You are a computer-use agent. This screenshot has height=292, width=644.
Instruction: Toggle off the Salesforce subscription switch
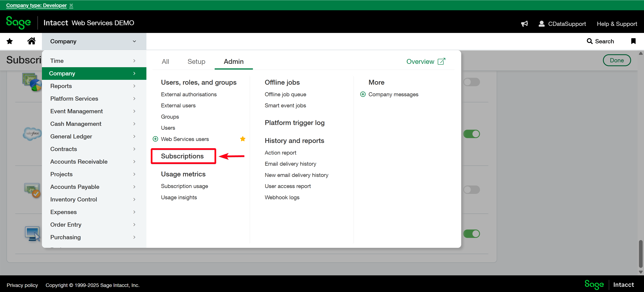click(x=471, y=134)
